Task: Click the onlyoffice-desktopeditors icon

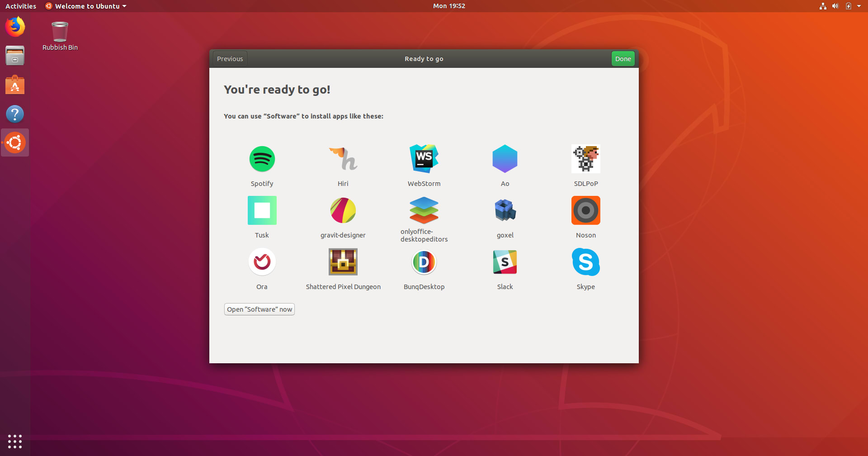Action: tap(424, 210)
